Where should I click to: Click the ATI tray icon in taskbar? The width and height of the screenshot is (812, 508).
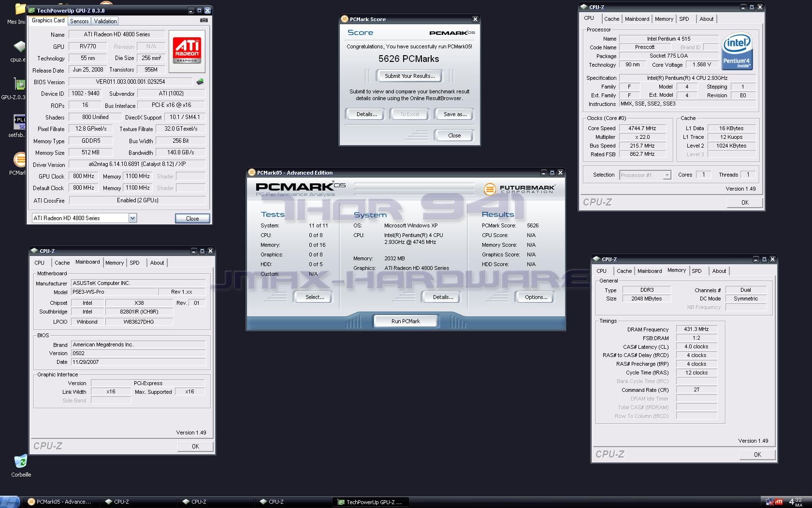[779, 502]
